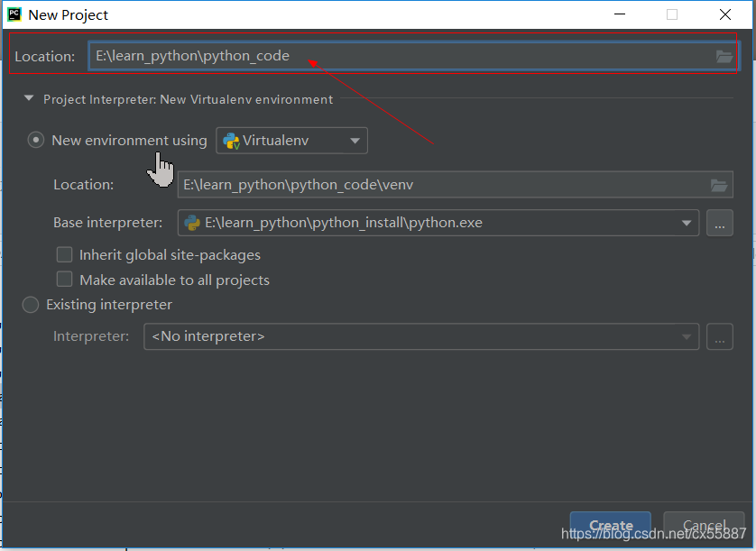Select New environment using radio button

(36, 141)
